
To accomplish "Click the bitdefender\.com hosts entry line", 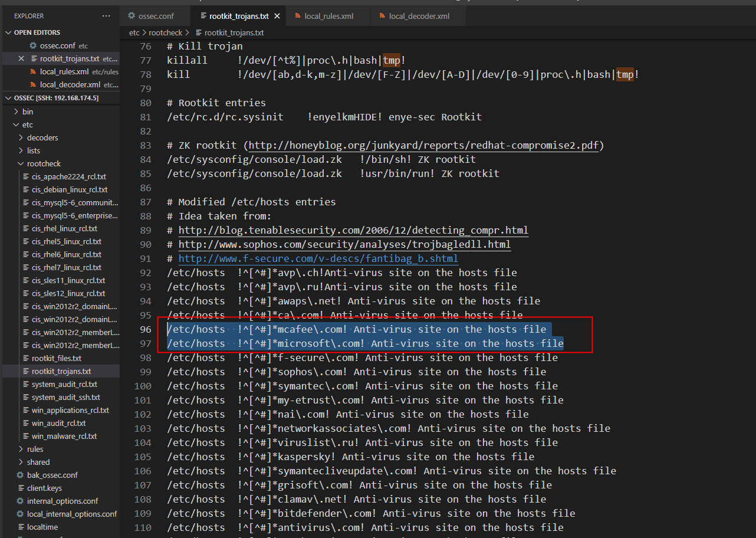I will 371,513.
